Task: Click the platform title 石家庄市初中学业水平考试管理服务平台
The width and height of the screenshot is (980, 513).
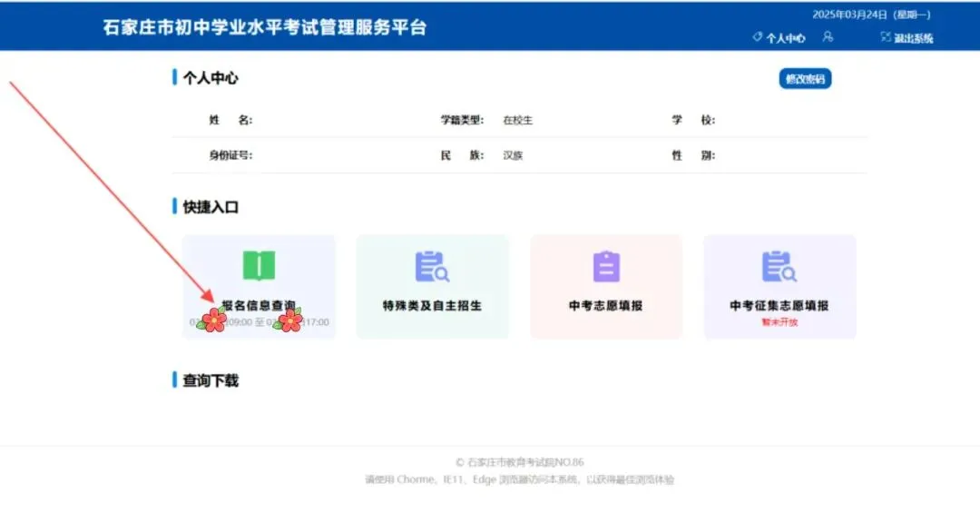Action: (264, 27)
